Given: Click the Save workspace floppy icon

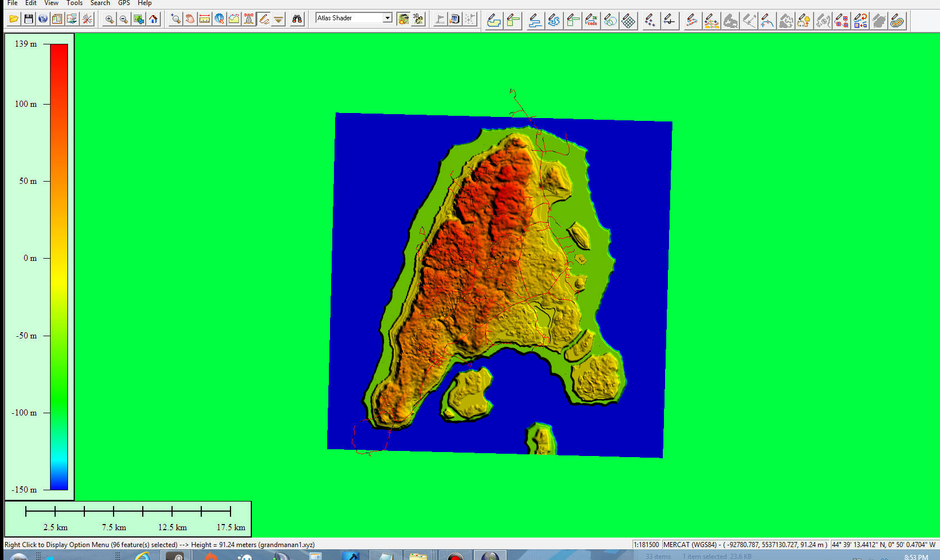Looking at the screenshot, I should pyautogui.click(x=28, y=19).
